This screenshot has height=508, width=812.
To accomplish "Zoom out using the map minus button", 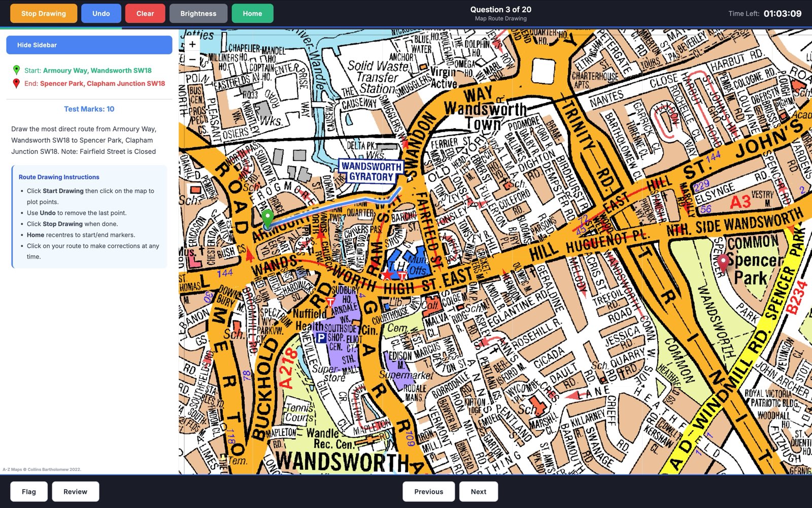I will pyautogui.click(x=192, y=59).
